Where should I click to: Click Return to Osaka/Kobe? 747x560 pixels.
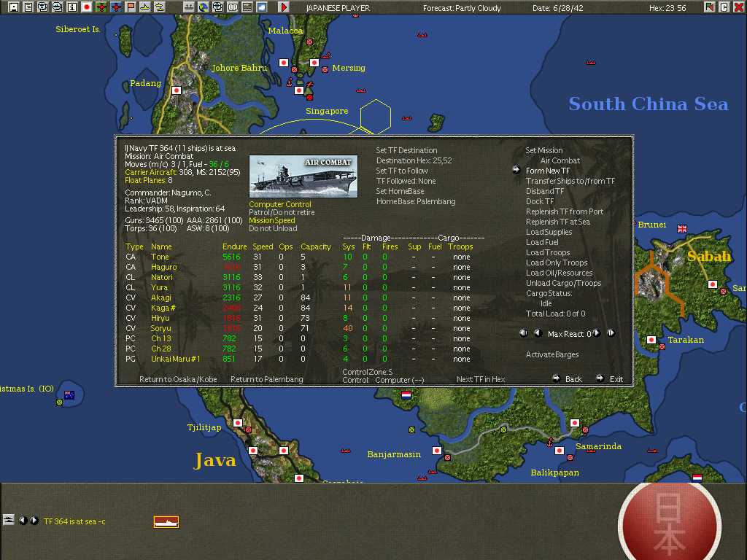tap(178, 379)
